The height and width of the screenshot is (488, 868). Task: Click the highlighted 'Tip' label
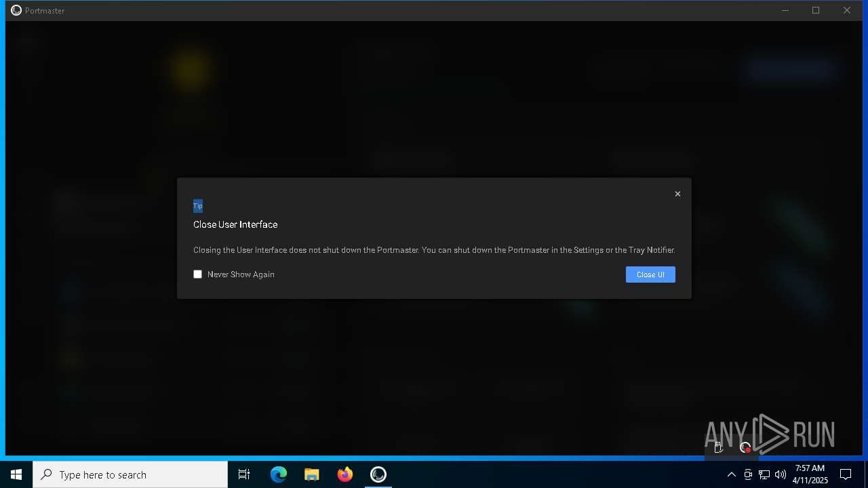pyautogui.click(x=198, y=206)
